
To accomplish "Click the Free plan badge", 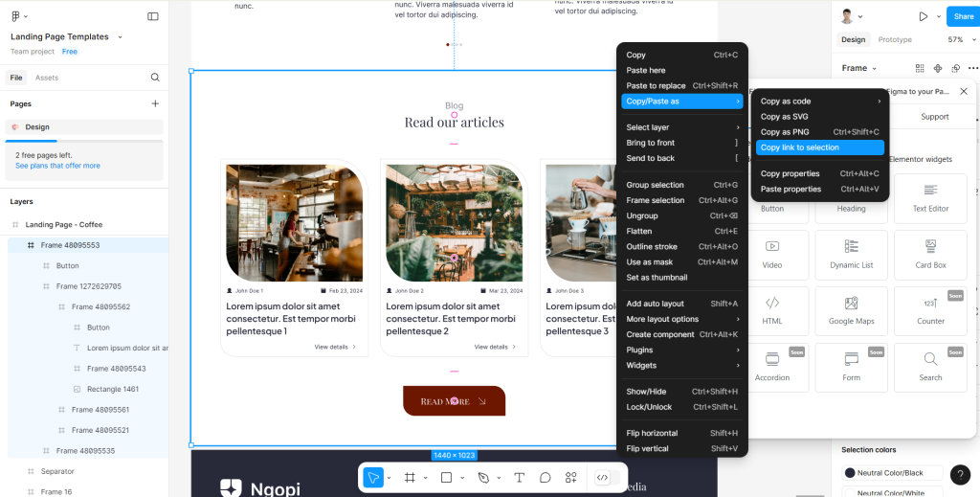I will click(69, 52).
